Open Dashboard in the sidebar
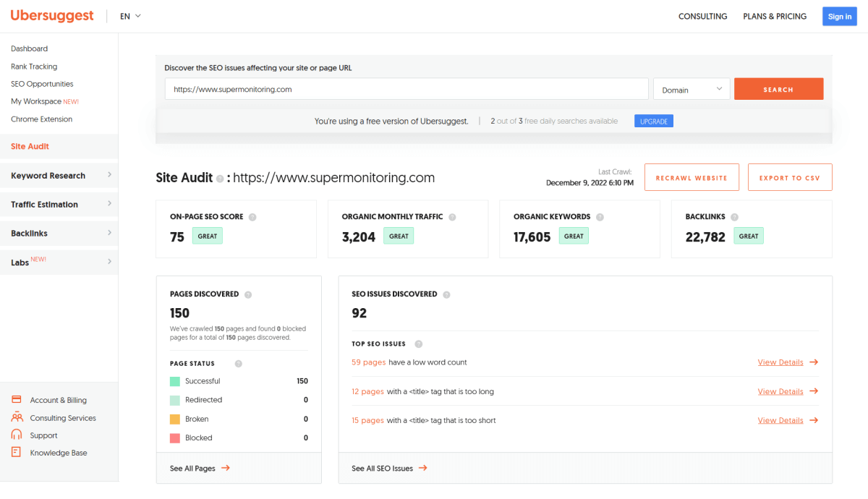868x499 pixels. (29, 48)
